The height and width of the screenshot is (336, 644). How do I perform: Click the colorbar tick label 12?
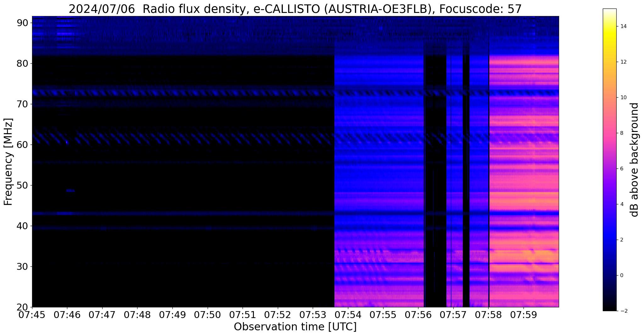click(623, 62)
